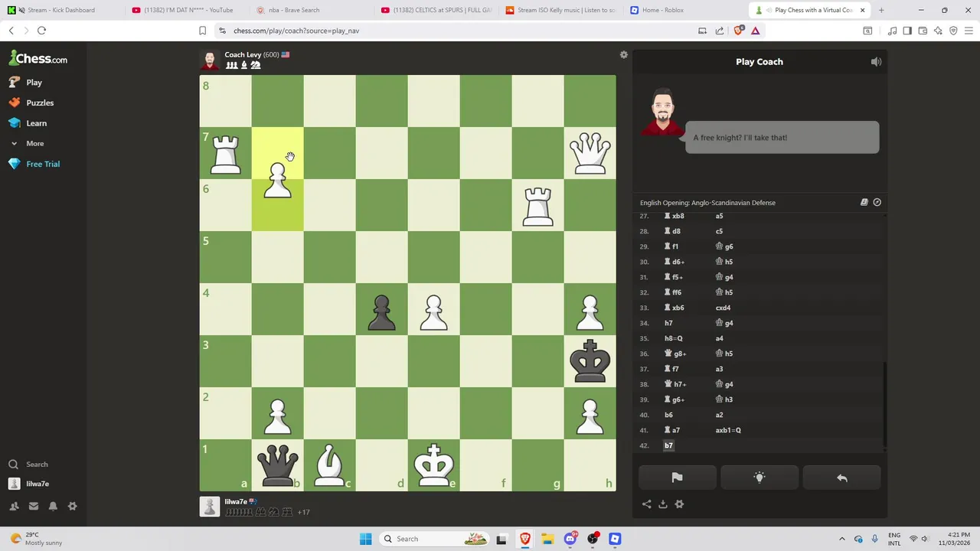Switch to I'M DAT N**** YouTube tab

[x=187, y=10]
